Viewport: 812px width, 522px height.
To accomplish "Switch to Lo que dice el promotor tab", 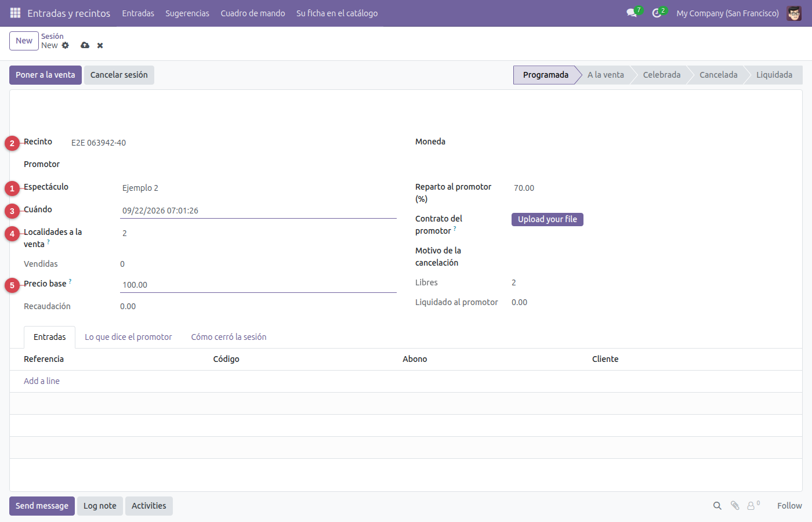I will pos(128,337).
